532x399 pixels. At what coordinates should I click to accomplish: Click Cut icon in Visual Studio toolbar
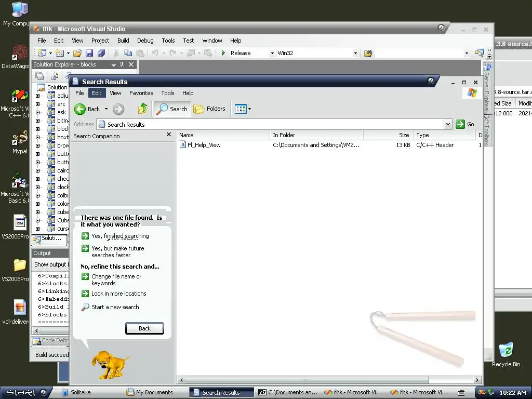coord(116,53)
